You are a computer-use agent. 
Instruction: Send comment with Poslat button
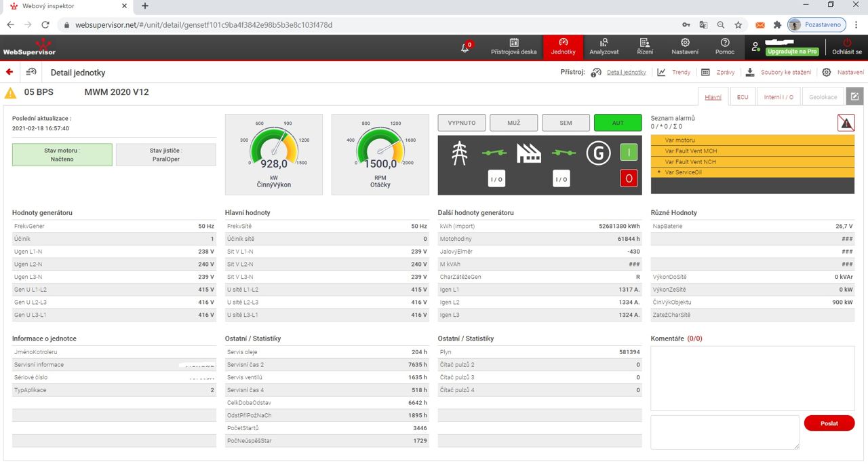pyautogui.click(x=829, y=423)
